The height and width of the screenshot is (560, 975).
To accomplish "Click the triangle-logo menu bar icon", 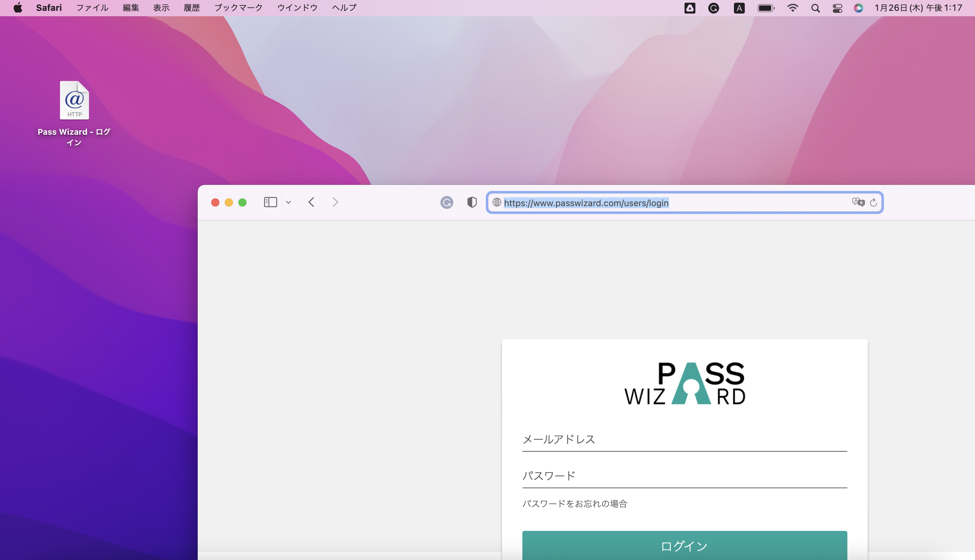I will [x=690, y=8].
